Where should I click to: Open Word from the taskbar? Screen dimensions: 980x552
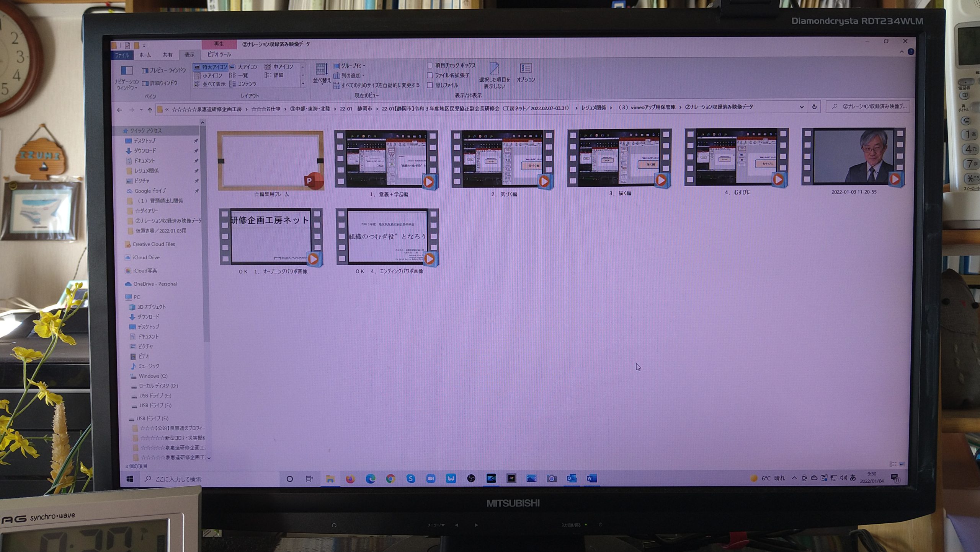pyautogui.click(x=591, y=478)
